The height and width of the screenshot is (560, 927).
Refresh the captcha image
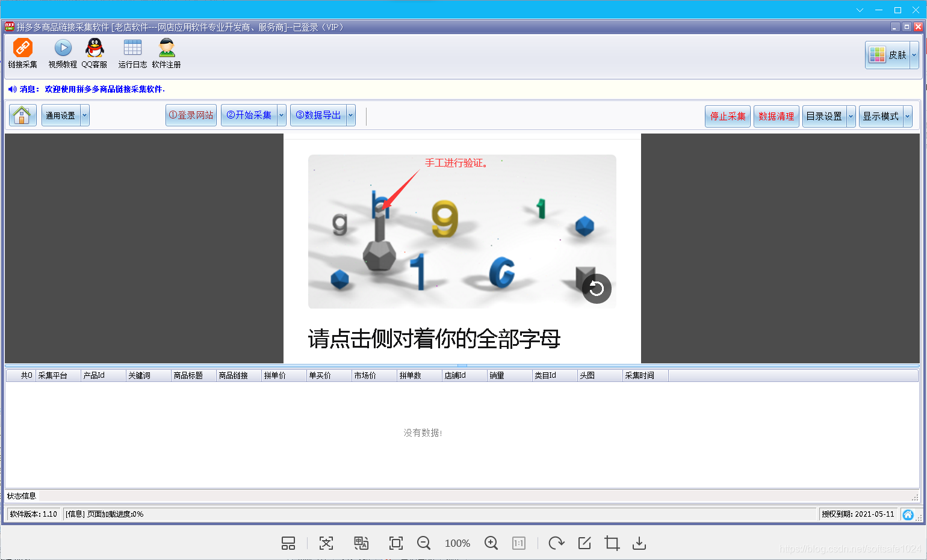597,289
